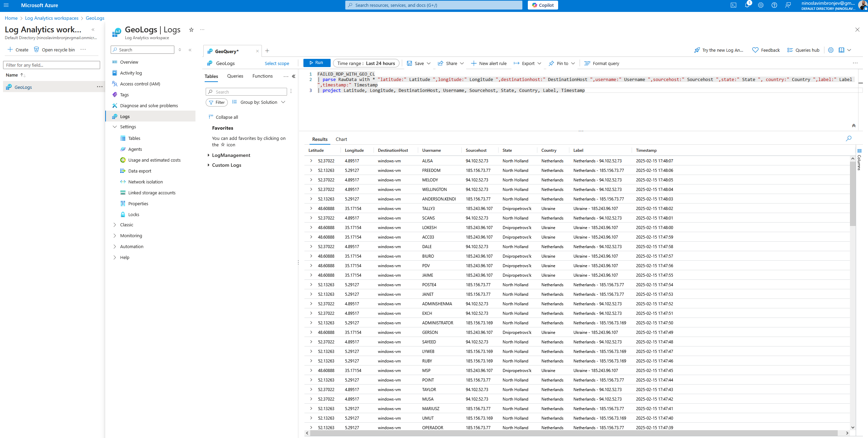The height and width of the screenshot is (438, 868).
Task: Expand the Classic section
Action: click(115, 225)
